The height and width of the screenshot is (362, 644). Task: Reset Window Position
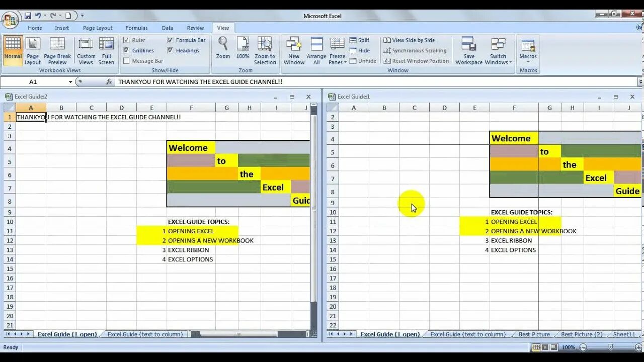click(416, 61)
